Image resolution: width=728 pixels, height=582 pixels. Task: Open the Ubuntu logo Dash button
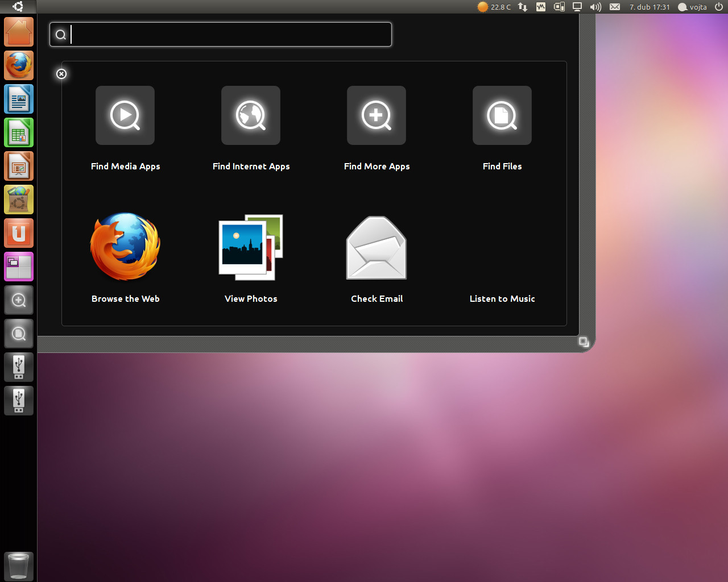[18, 7]
